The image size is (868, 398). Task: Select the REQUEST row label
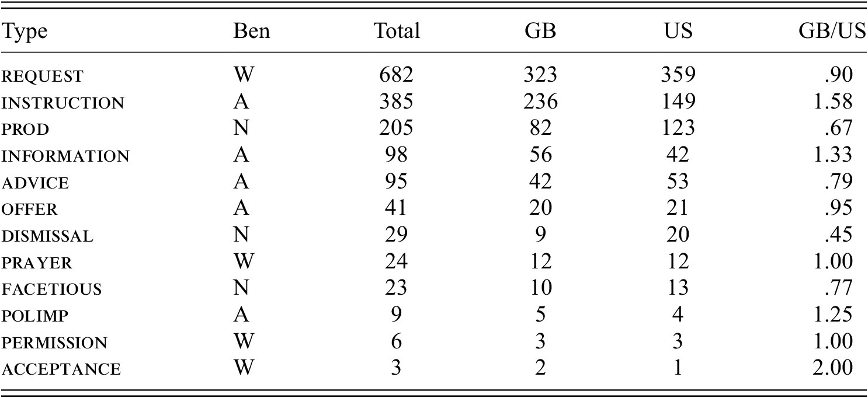coord(43,76)
